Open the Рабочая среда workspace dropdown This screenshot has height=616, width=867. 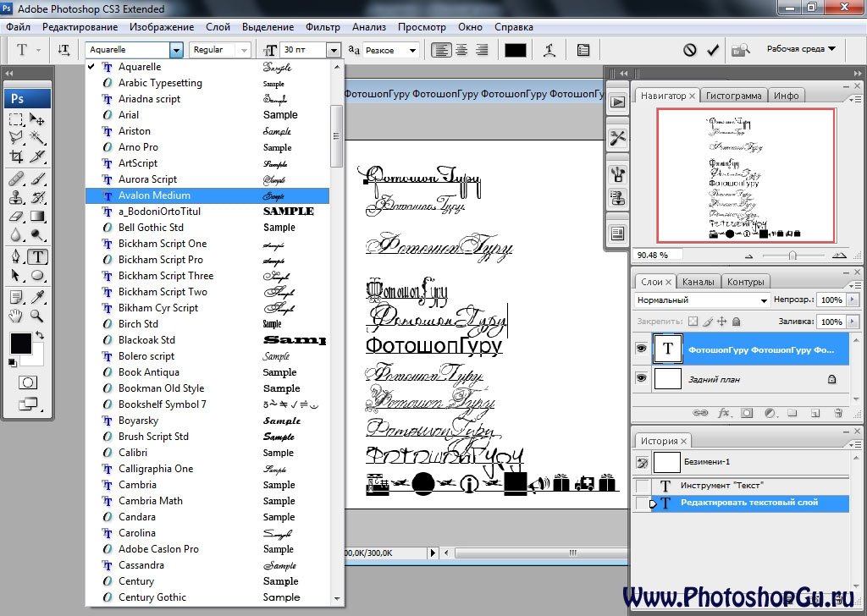pos(801,49)
